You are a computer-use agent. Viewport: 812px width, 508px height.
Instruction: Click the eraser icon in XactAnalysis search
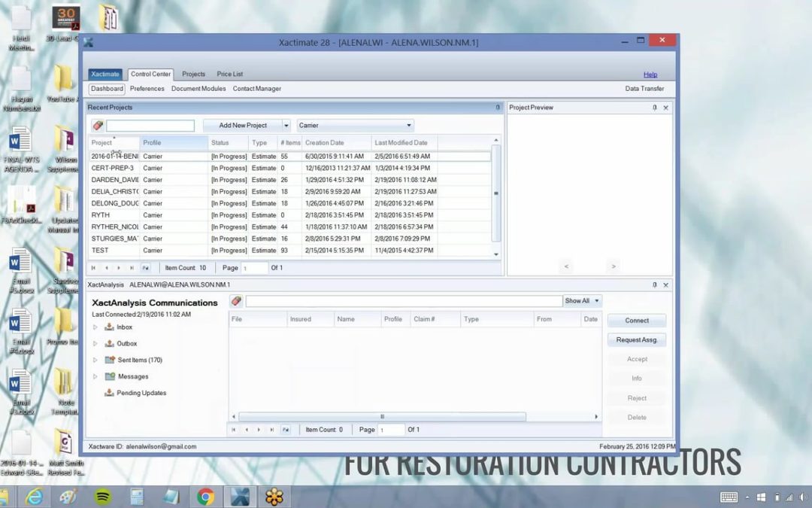coord(237,300)
